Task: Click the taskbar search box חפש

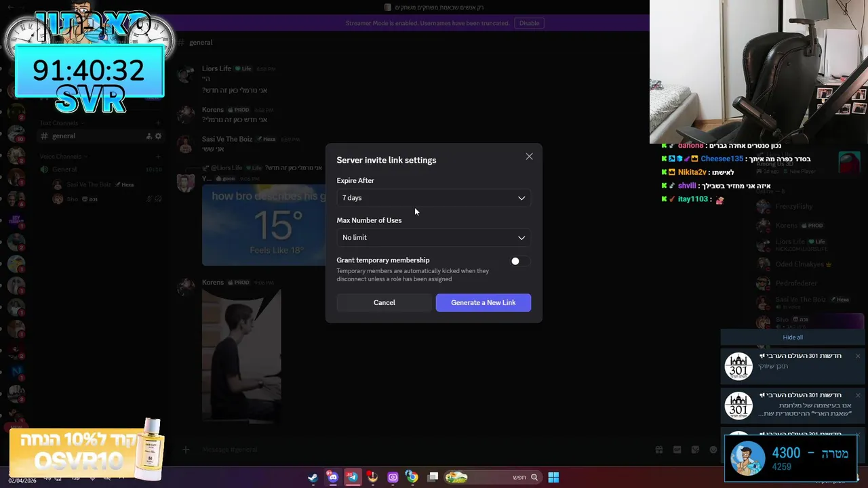Action: pos(493,477)
